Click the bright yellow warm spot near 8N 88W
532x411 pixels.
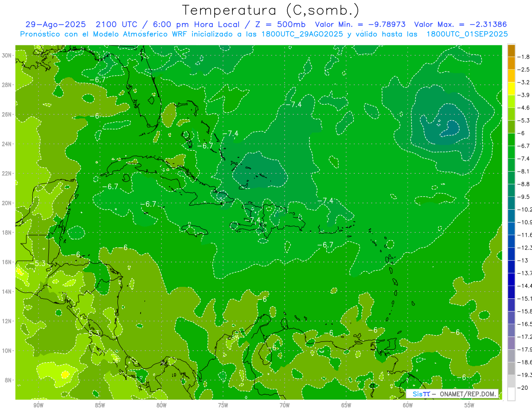tap(65, 375)
